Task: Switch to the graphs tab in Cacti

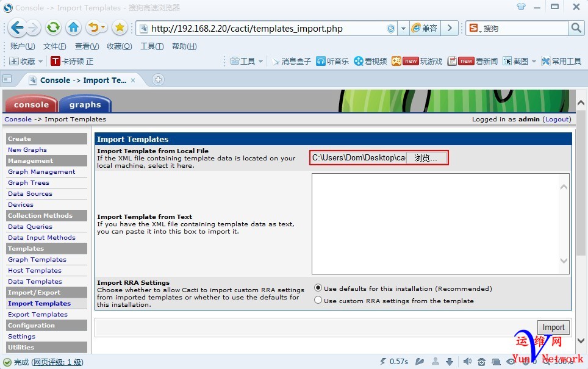Action: point(85,104)
